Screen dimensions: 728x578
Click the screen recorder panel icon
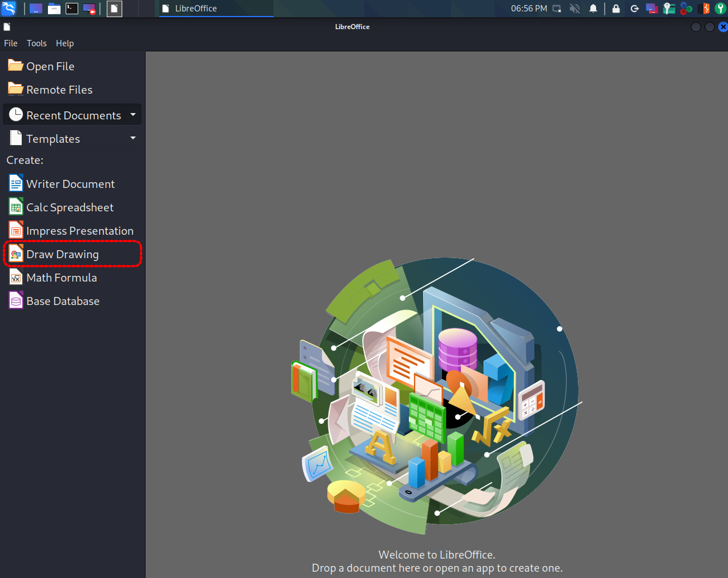[x=90, y=9]
